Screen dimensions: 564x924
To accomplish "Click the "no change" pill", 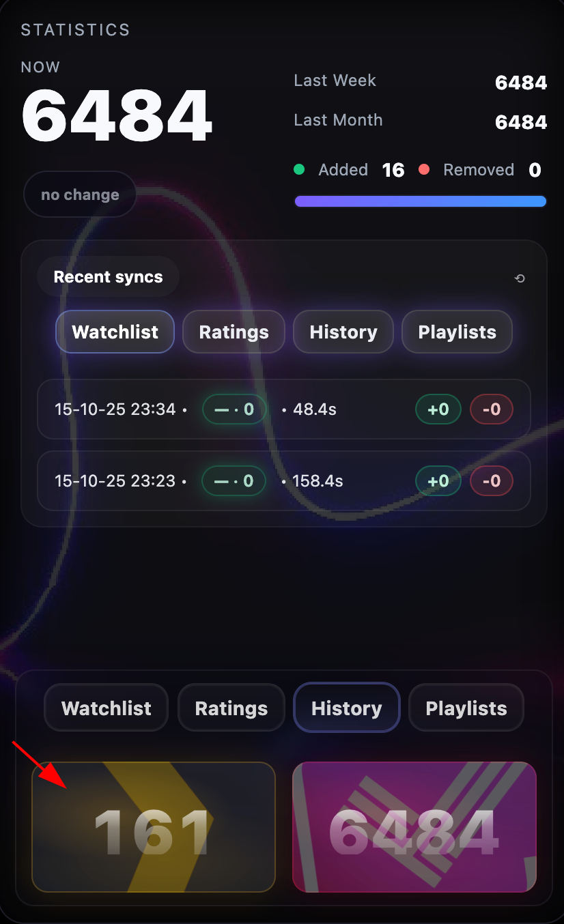I will 80,194.
